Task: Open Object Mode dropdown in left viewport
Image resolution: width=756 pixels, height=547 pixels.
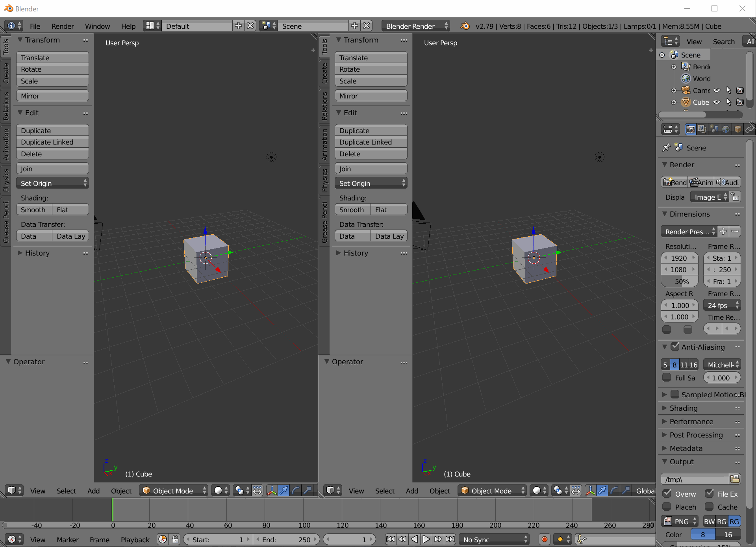Action: tap(174, 491)
